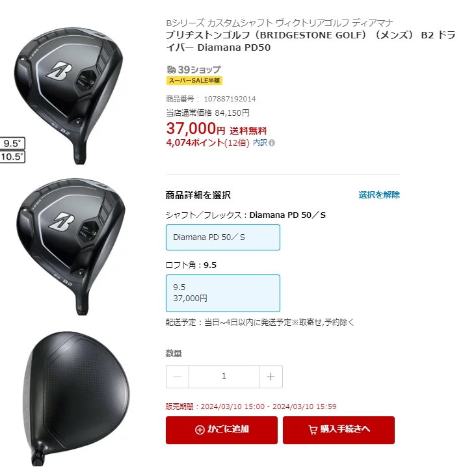This screenshot has width=476, height=467.
Task: Click the truck icon of 39ショップ badge
Action: [172, 70]
